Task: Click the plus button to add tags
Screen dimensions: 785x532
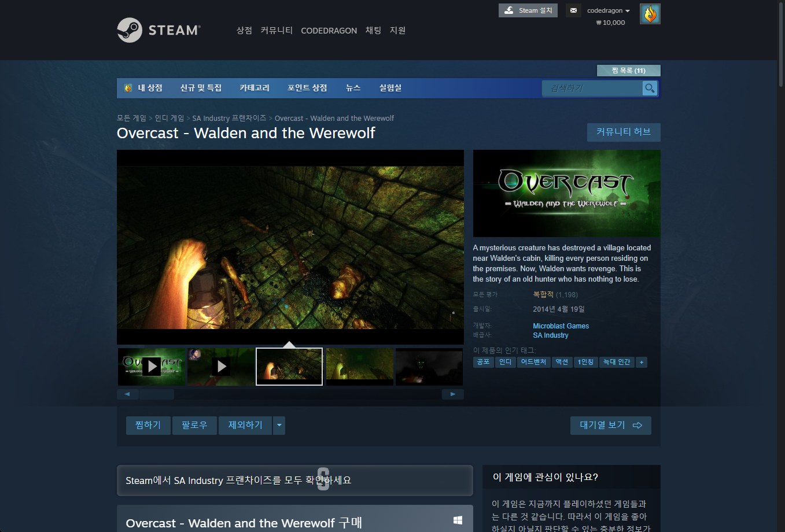Action: [641, 362]
